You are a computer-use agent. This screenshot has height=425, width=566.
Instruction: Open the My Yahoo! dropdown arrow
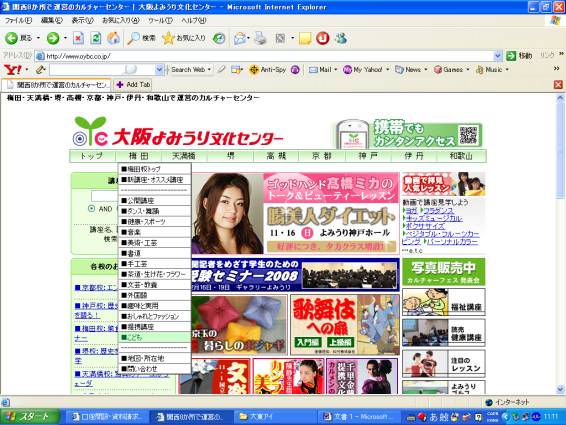(388, 69)
